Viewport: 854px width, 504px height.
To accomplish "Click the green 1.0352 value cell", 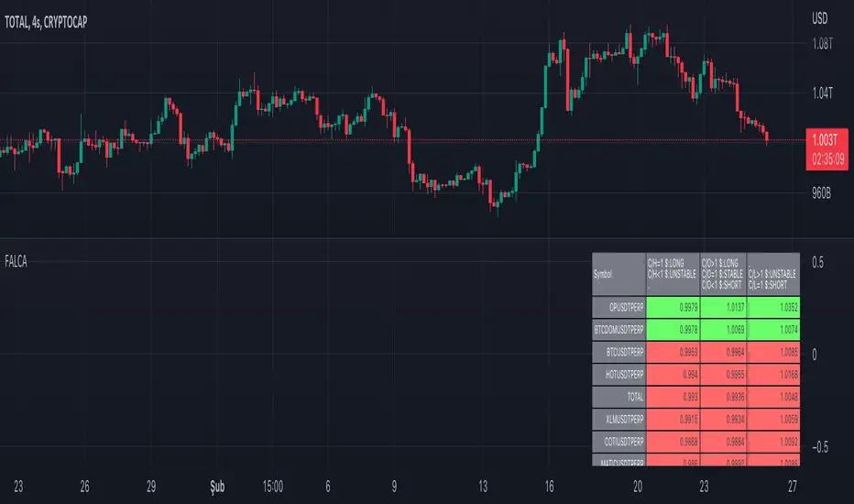I will coord(772,304).
